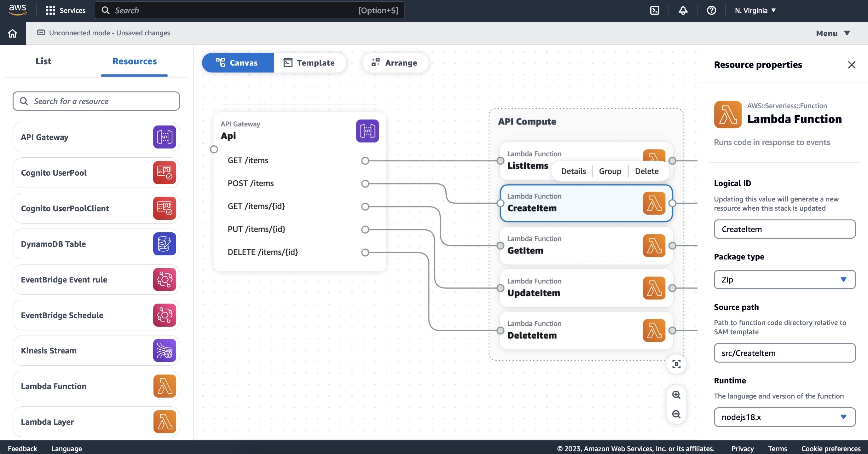Open the Privacy link
The image size is (868, 454).
pos(742,449)
